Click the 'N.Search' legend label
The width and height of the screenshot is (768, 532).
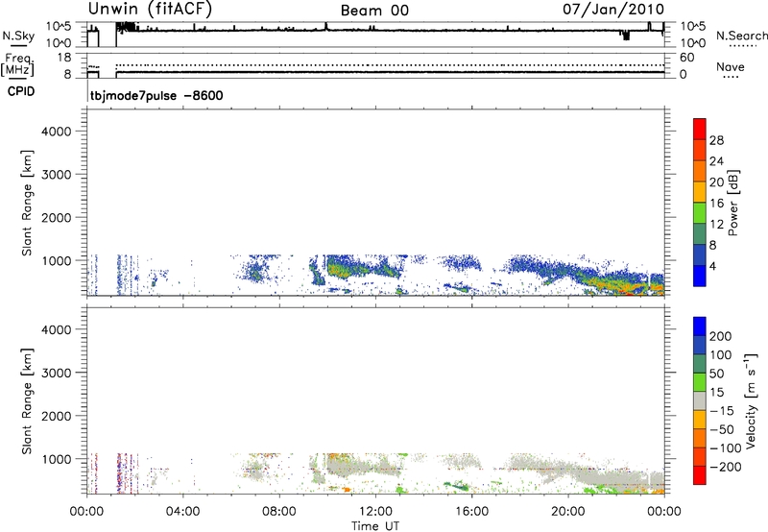tap(741, 36)
